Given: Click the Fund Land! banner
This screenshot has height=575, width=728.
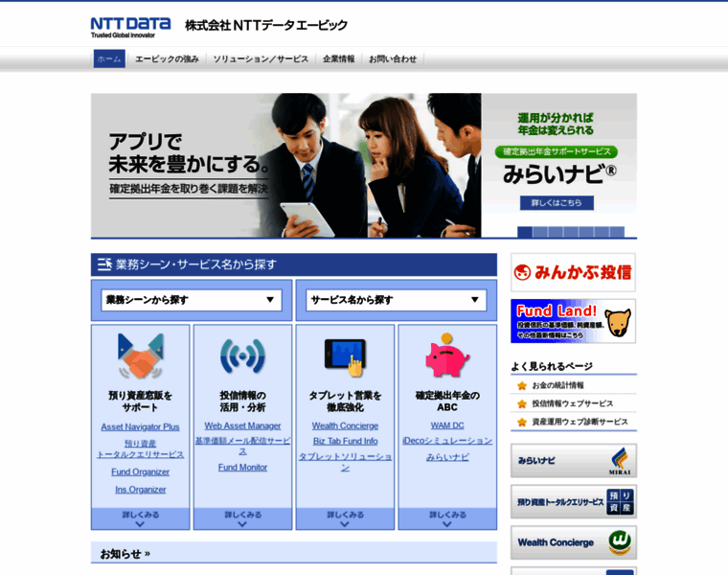Looking at the screenshot, I should (x=573, y=321).
